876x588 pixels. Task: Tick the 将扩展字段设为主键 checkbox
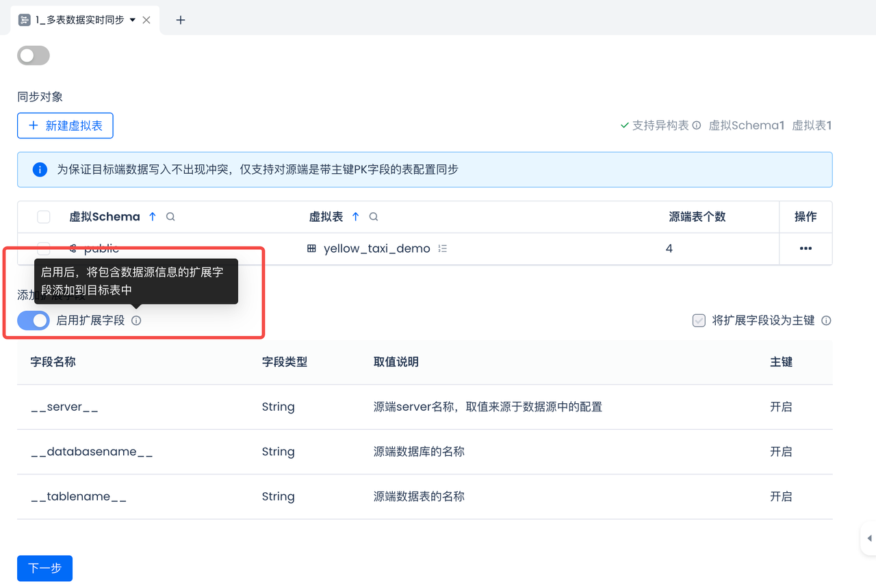699,320
